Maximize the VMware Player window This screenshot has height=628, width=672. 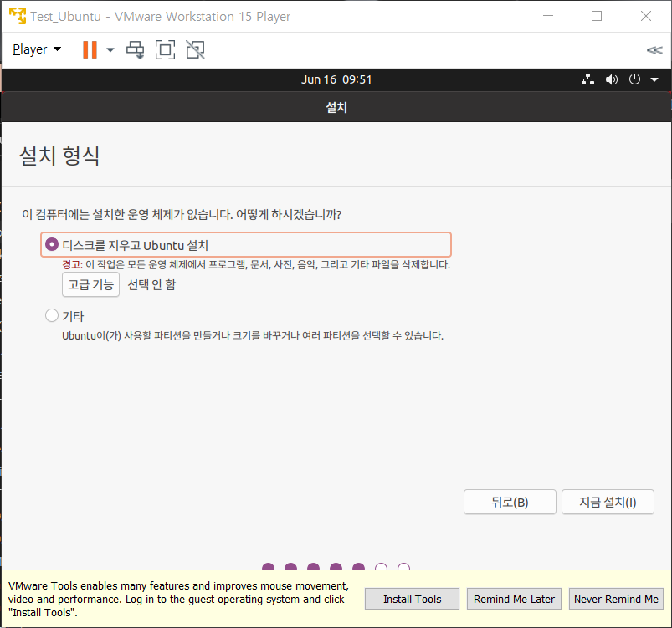(597, 16)
